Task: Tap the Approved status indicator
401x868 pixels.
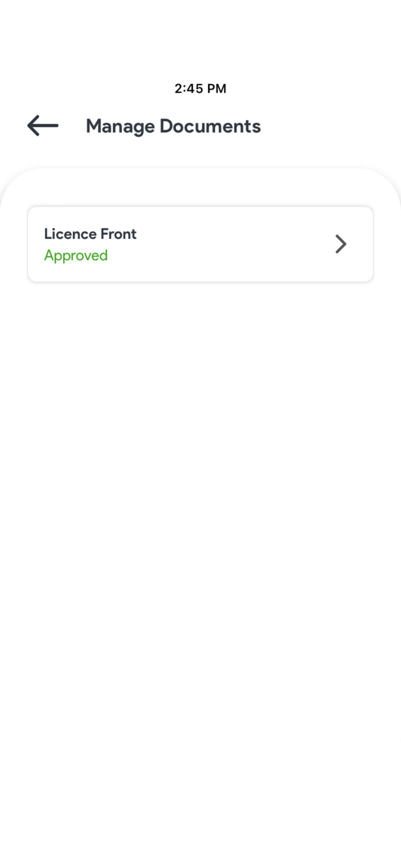Action: pyautogui.click(x=76, y=255)
